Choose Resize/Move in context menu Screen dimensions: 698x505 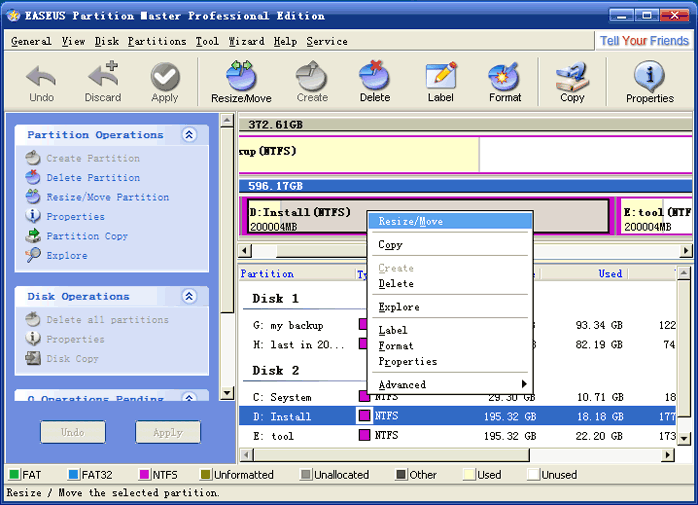pos(450,221)
